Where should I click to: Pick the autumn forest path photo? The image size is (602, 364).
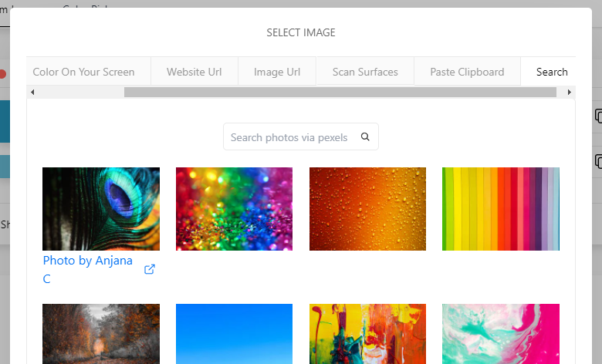tap(101, 334)
